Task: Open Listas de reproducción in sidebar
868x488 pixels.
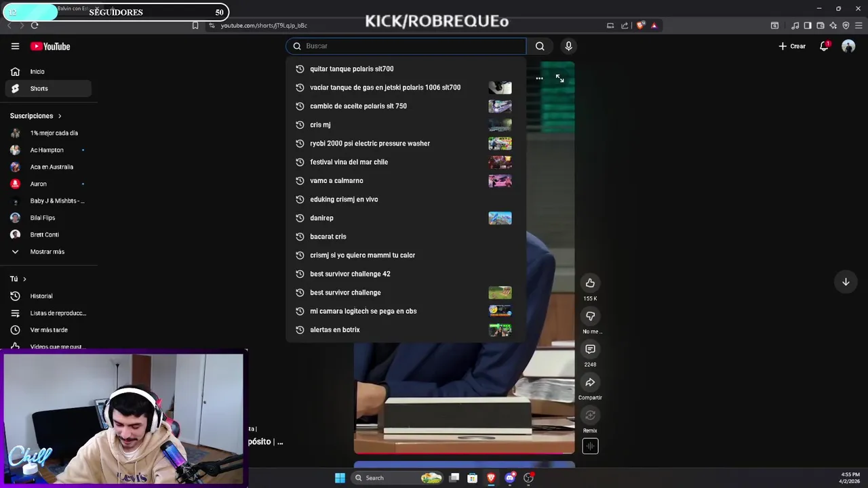Action: click(x=48, y=313)
